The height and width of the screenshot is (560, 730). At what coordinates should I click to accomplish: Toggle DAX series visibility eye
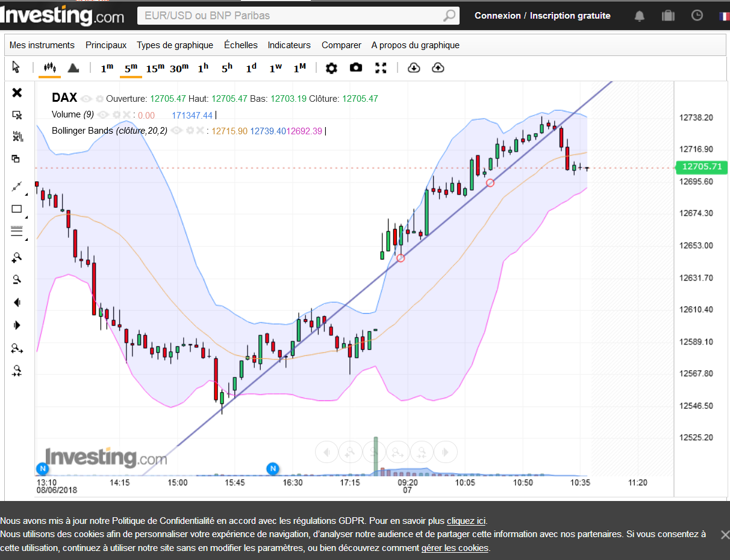[x=87, y=98]
